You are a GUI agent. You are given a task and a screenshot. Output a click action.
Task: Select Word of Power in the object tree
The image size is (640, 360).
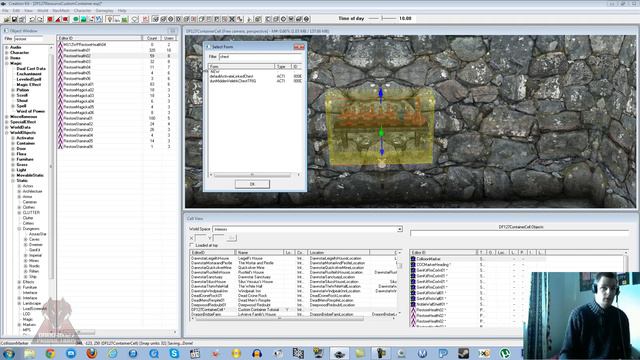31,111
